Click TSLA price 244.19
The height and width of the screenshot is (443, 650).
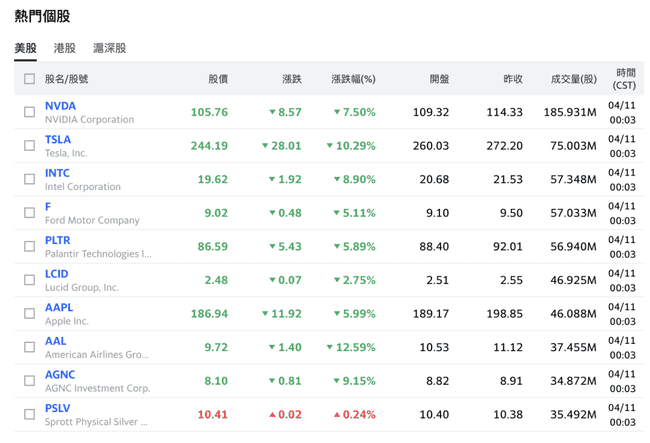point(209,145)
